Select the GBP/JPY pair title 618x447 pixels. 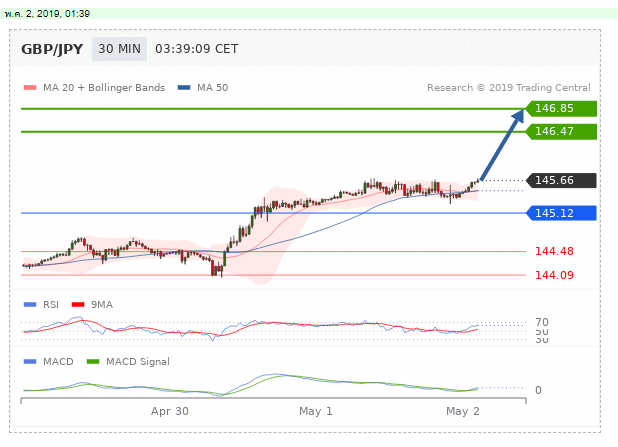coord(52,48)
